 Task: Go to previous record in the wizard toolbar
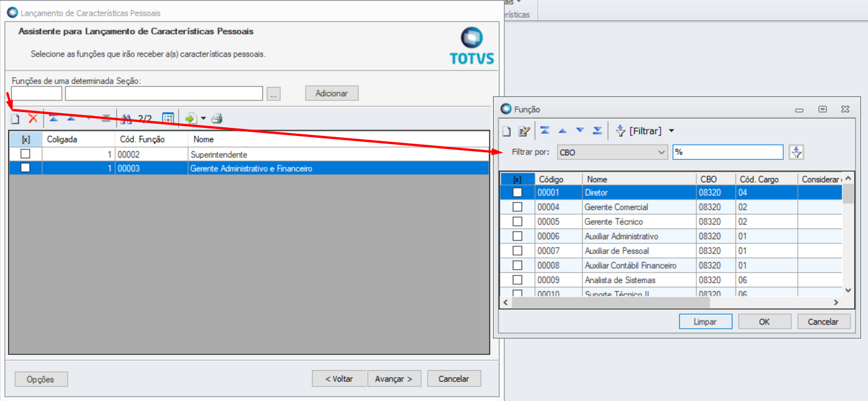coord(71,118)
